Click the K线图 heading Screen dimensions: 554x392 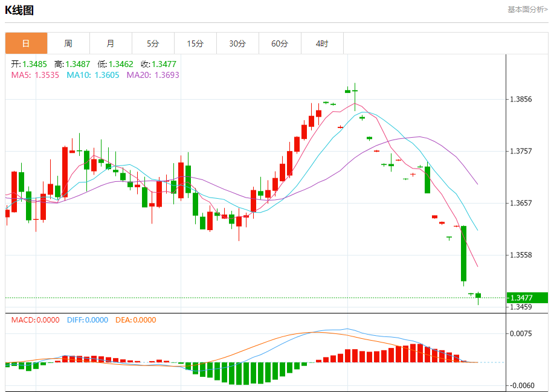pyautogui.click(x=19, y=10)
